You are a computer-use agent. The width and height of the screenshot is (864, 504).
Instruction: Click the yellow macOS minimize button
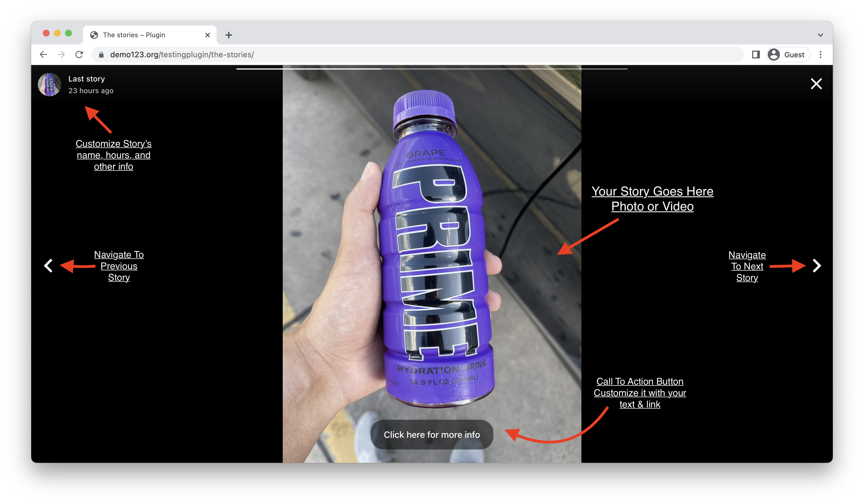point(57,33)
